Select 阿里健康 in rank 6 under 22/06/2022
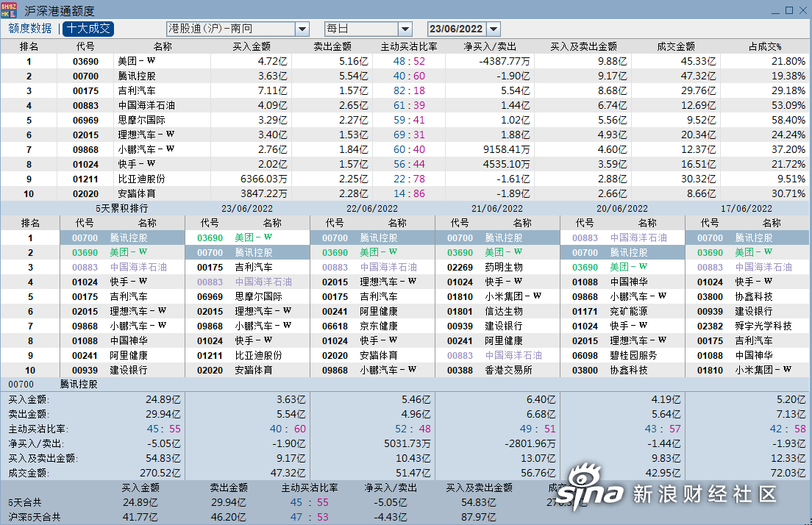The image size is (812, 525). click(379, 311)
